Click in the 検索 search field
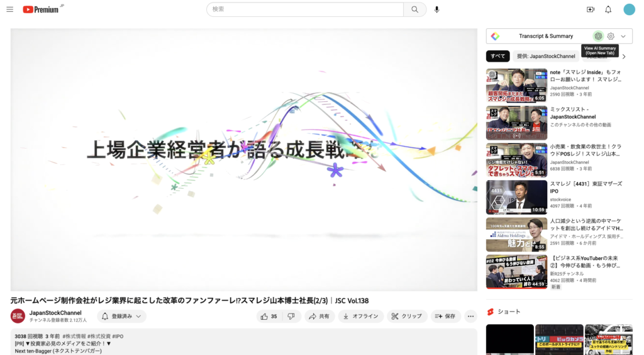Screen dimensions: 644x355 coord(305,9)
